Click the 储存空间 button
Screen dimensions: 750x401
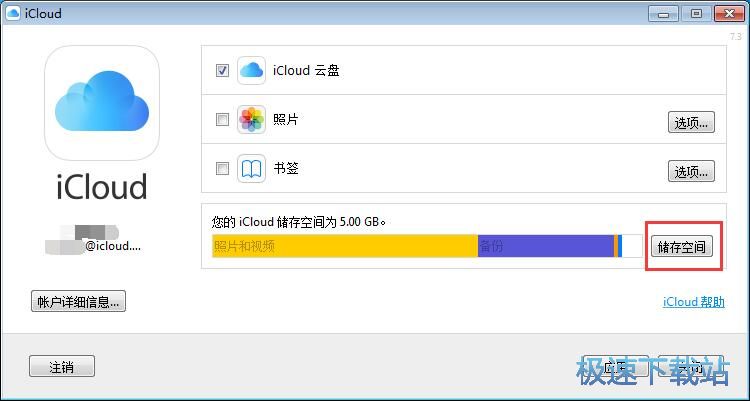coord(684,247)
